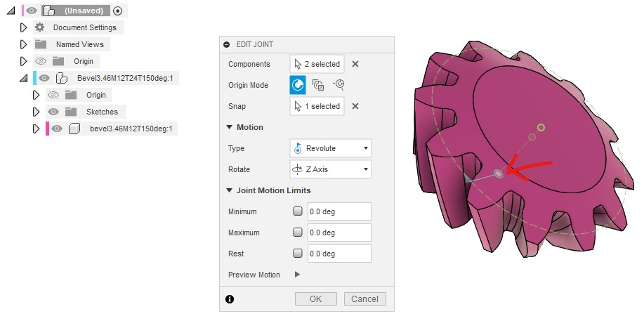Expand the Named Views tree node
Viewport: 644px width, 321px height.
pos(23,44)
